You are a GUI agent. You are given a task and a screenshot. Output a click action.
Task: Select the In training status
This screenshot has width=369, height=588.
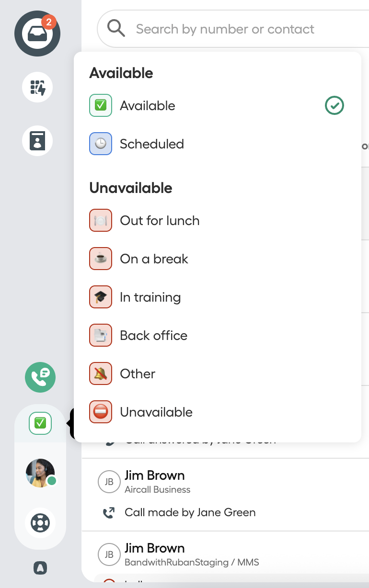217,297
